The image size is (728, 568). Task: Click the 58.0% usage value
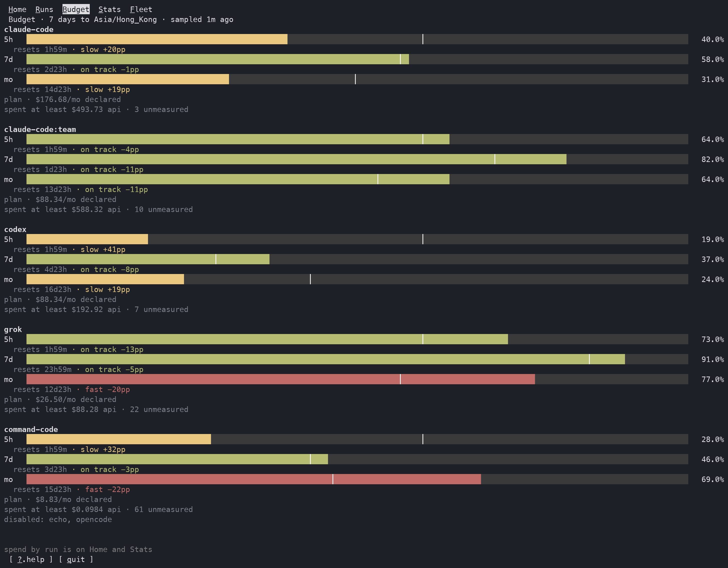(712, 59)
